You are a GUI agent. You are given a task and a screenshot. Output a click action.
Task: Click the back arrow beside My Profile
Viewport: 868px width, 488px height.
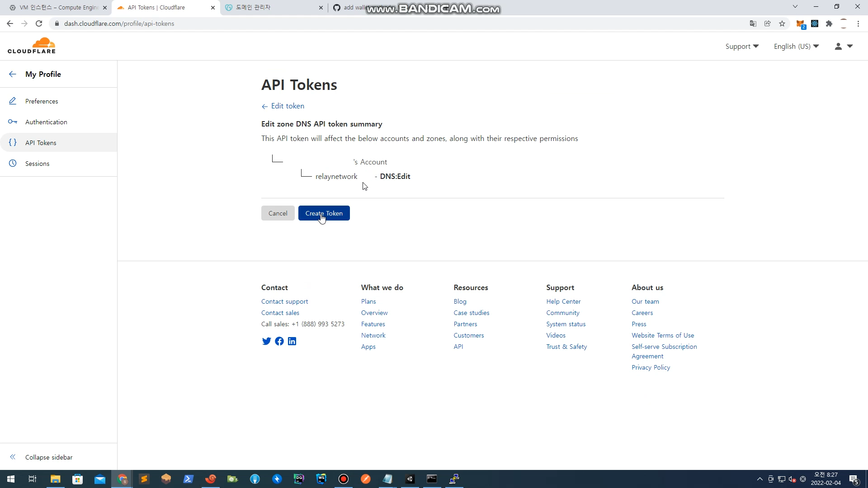(x=13, y=74)
